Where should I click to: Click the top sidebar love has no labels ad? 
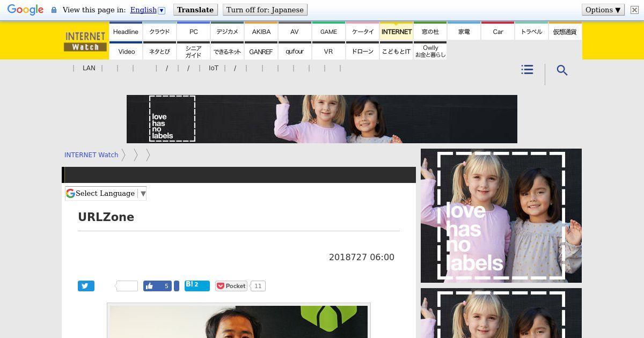(501, 216)
